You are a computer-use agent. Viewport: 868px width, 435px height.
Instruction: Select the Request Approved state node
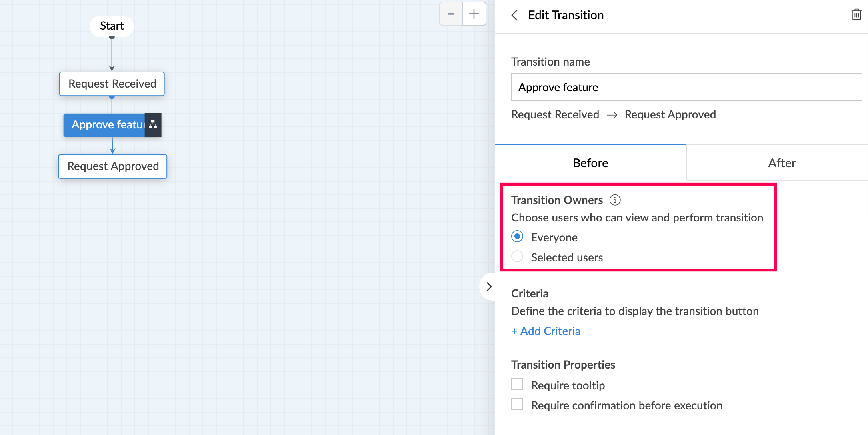(x=113, y=166)
